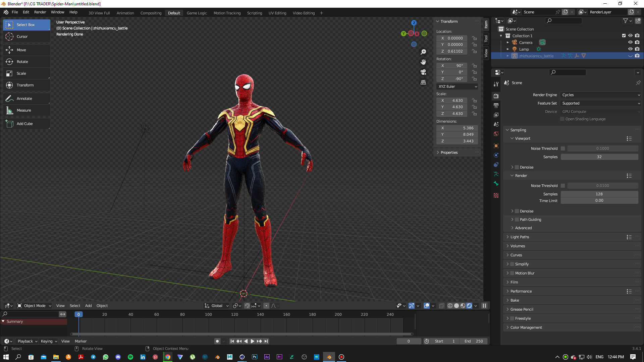This screenshot has width=644, height=362.
Task: Expand the Light Paths panel
Action: [x=520, y=237]
